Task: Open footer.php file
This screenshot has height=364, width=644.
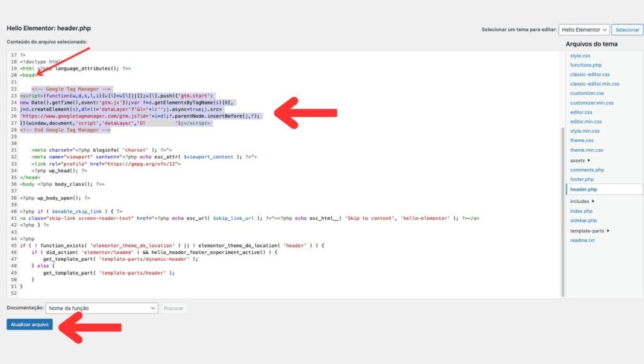Action: click(582, 179)
